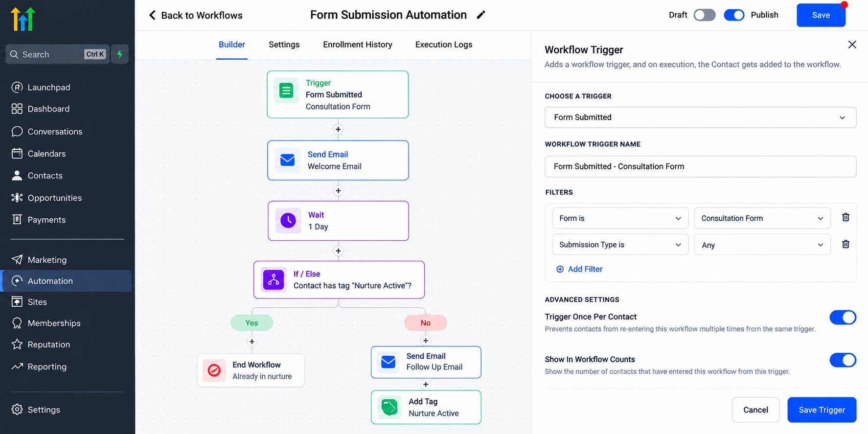This screenshot has width=868, height=434.
Task: Add a step after Follow Up Email
Action: coord(426,384)
